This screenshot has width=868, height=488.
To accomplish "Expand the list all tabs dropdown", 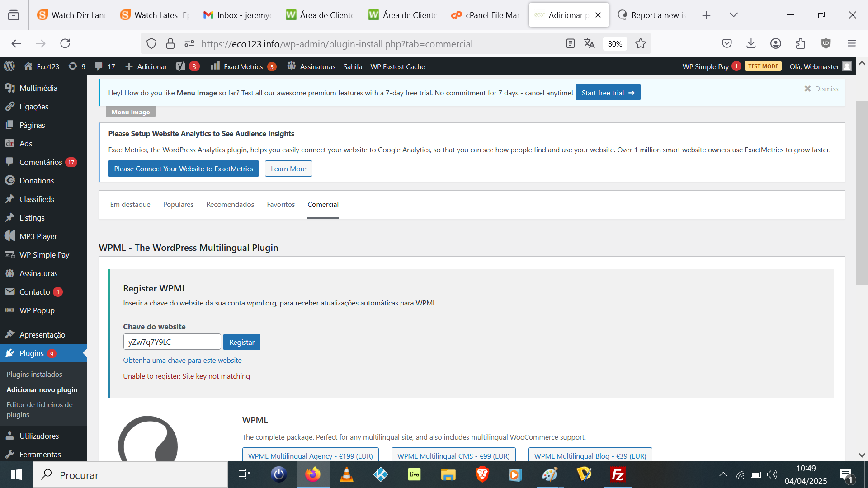I will point(733,15).
